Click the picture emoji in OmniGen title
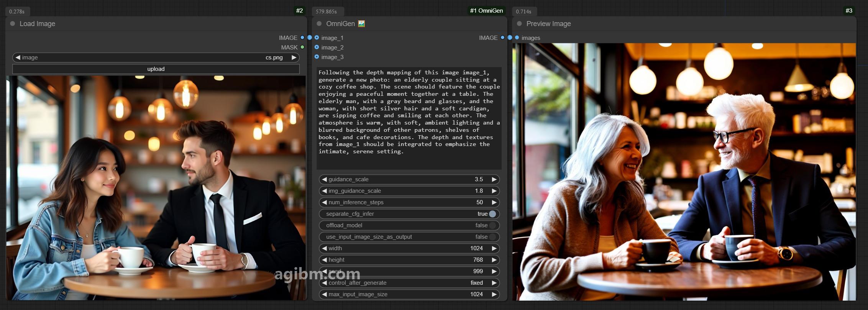Viewport: 868px width, 310px height. click(x=361, y=24)
